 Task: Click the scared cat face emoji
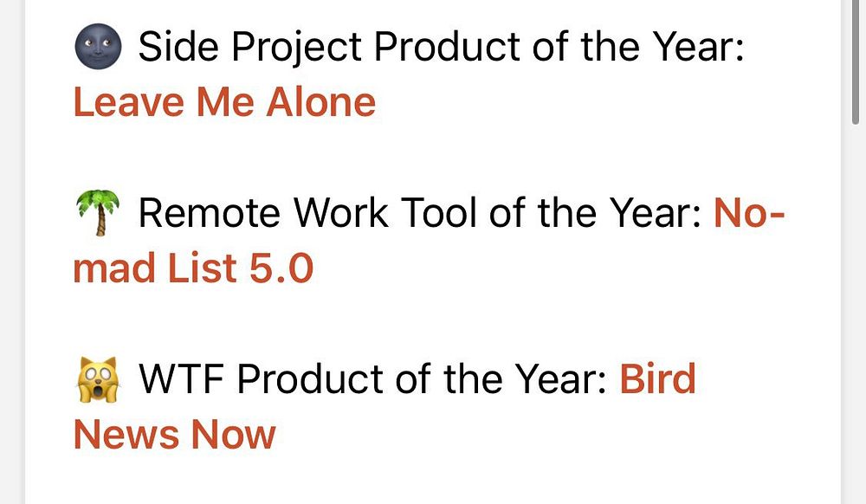98,378
